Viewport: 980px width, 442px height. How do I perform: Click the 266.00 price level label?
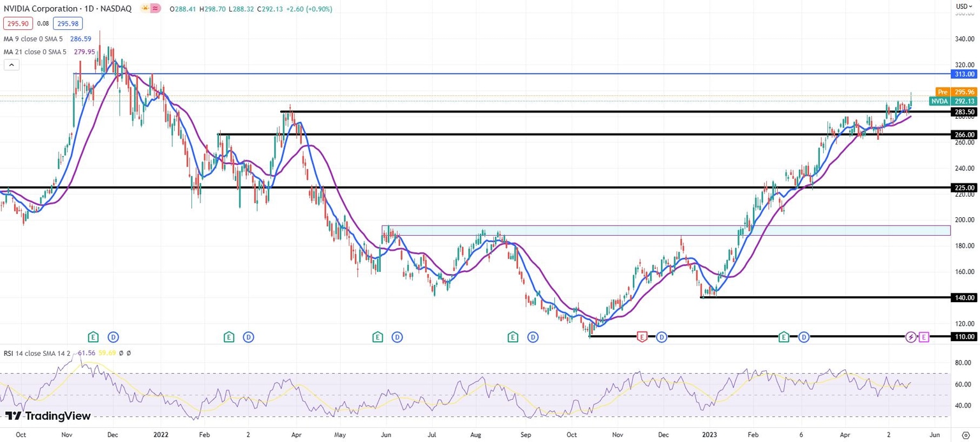point(964,135)
